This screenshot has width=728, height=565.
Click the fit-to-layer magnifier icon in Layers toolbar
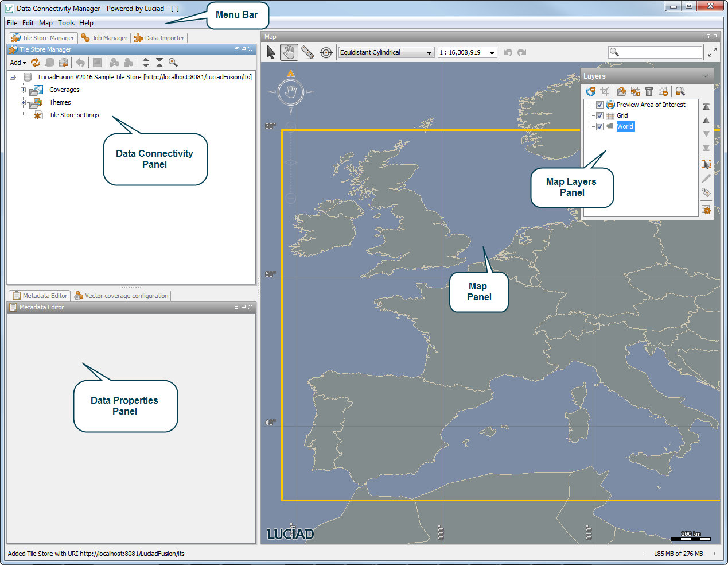coord(680,91)
